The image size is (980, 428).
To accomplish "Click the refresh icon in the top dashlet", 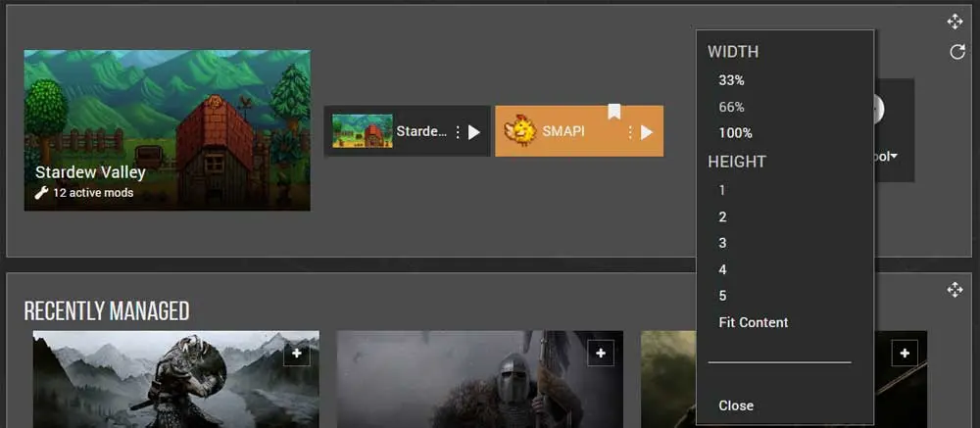I will tap(956, 52).
